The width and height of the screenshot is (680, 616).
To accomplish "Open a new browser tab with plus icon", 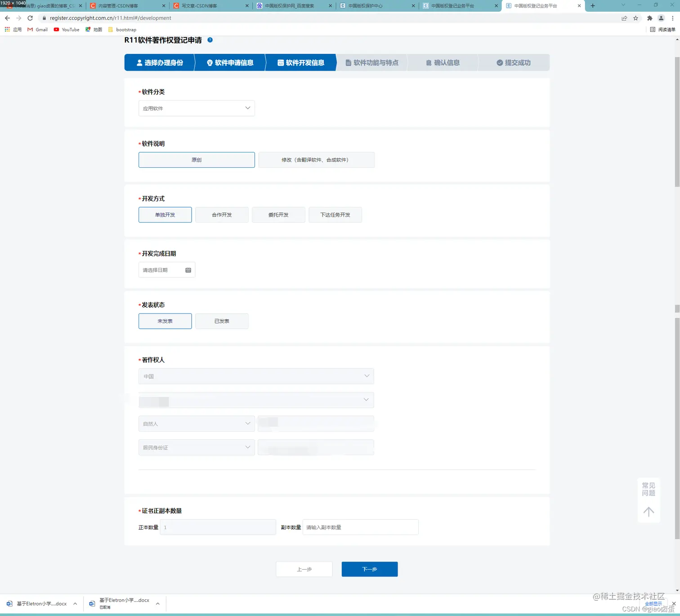I will (x=593, y=6).
